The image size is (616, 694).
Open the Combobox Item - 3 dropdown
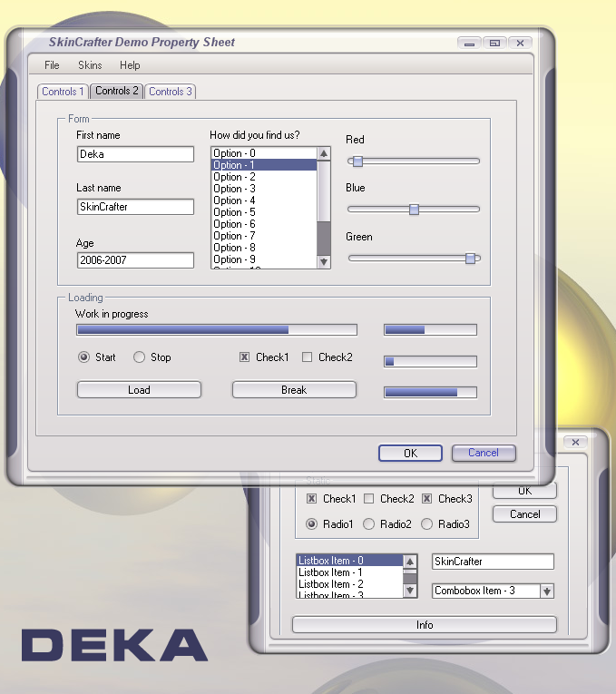point(493,591)
